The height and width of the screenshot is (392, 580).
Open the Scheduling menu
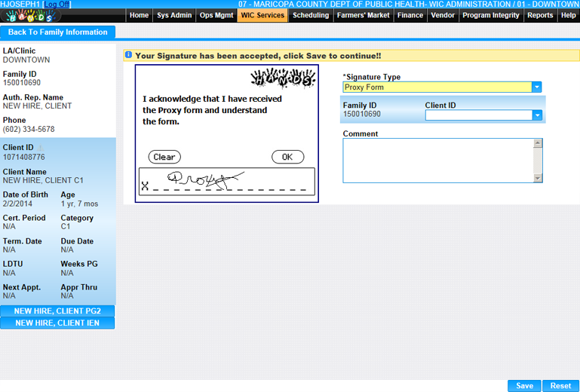tap(311, 15)
